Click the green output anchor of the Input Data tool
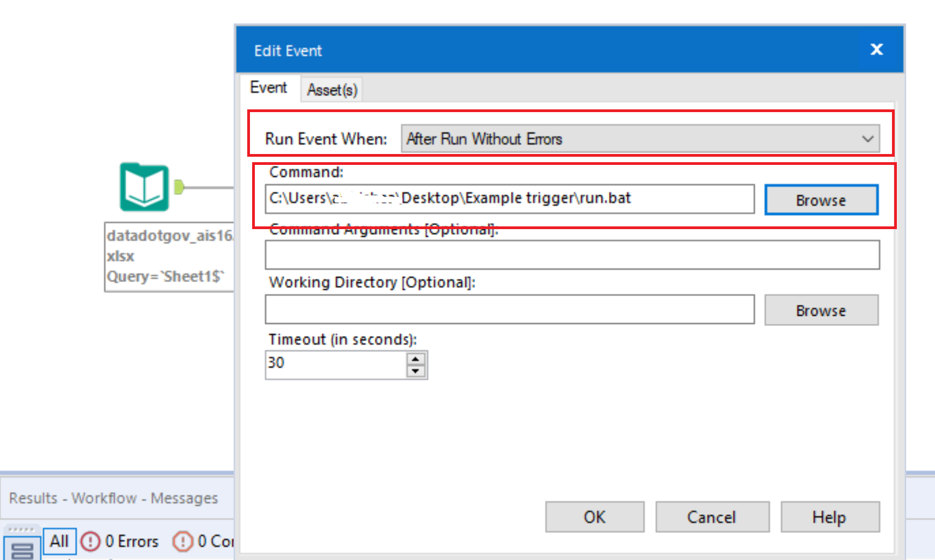 coord(180,188)
